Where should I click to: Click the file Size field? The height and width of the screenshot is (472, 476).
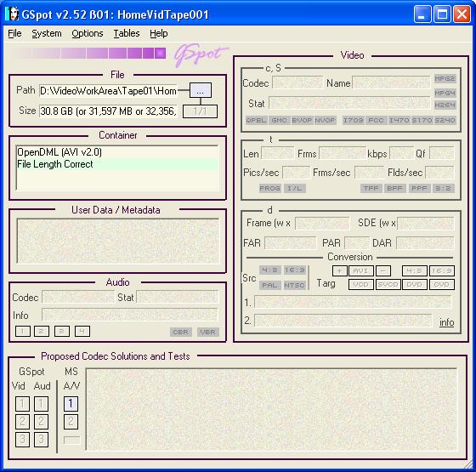(108, 111)
